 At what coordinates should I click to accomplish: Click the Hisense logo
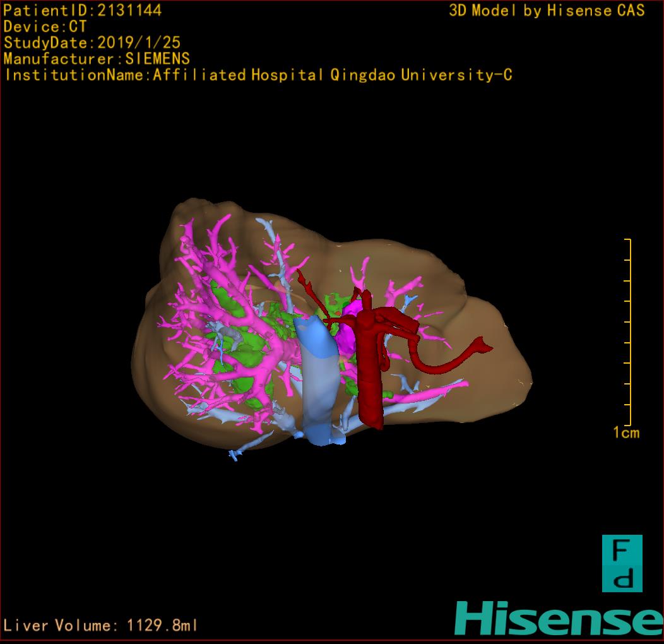(x=558, y=618)
